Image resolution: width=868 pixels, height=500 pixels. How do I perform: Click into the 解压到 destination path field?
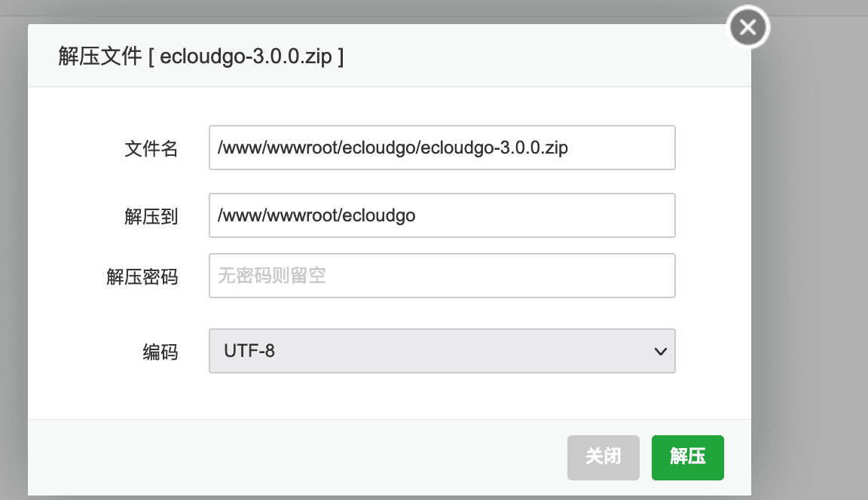[x=442, y=216]
